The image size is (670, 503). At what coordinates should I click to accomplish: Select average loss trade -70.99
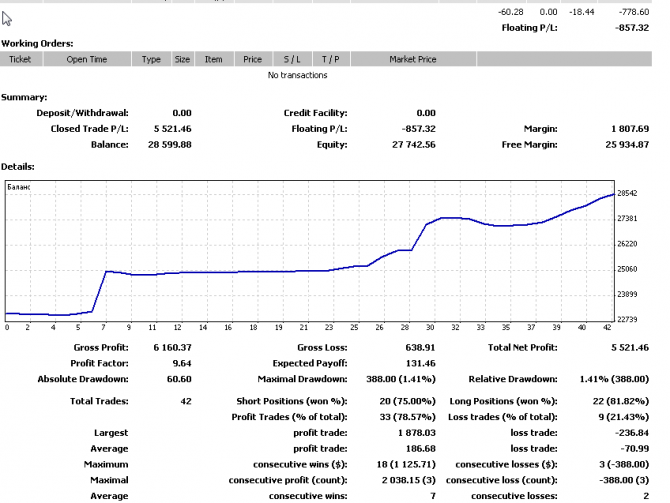tap(635, 449)
